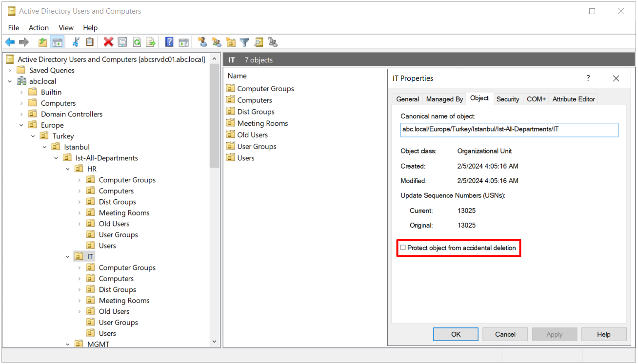Click the green Refresh toolbar icon

[137, 42]
